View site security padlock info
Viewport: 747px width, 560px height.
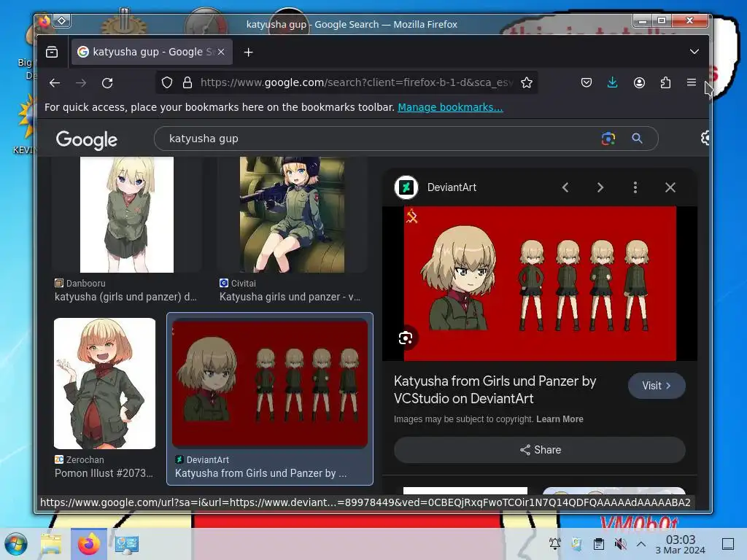(187, 83)
